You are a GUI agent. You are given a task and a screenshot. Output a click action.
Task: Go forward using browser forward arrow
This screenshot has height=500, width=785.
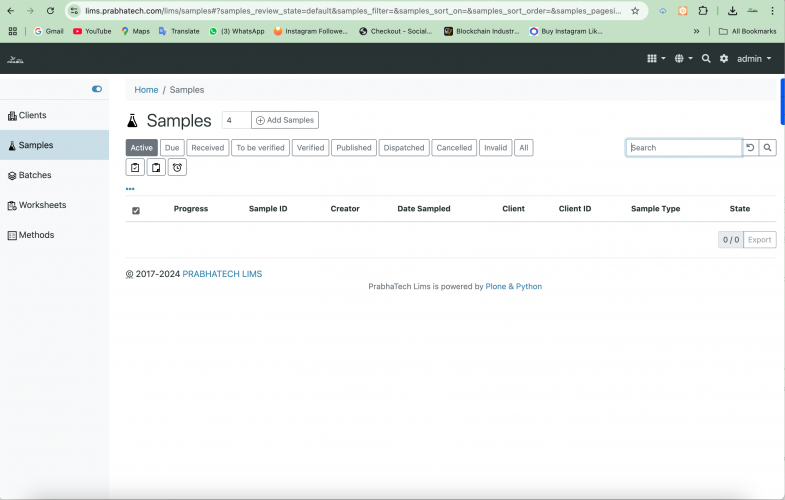(x=30, y=11)
